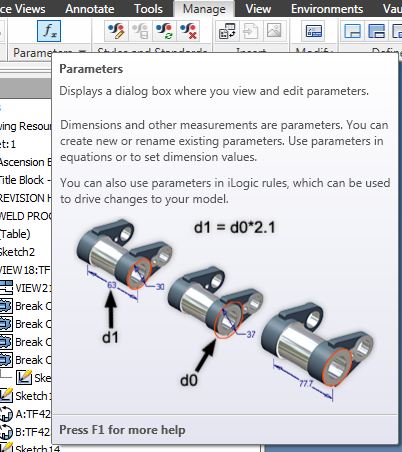Screen dimensions: 402x452
Task: Select the VIEW21 browser node
Action: coord(33,288)
